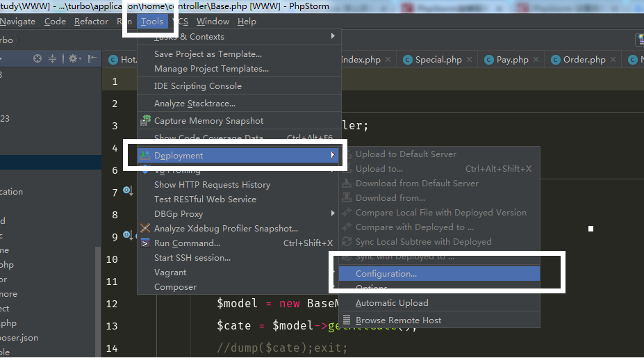Expand Tasks & Contexts submenu arrow
Viewport: 644px width, 358px height.
333,36
